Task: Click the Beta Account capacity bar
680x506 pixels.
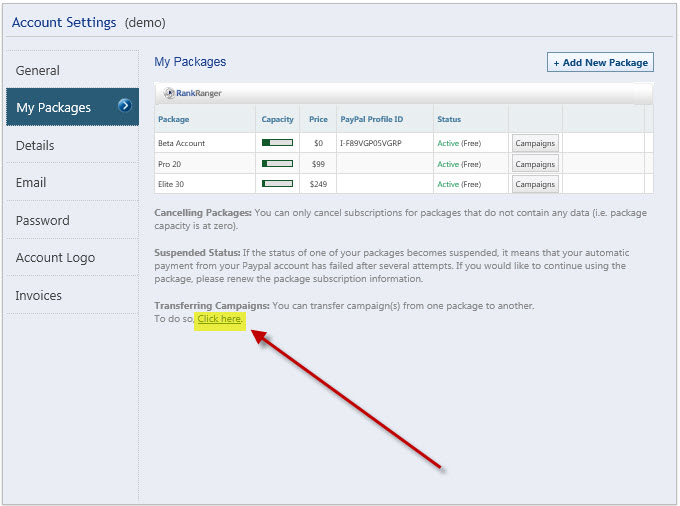Action: (277, 144)
